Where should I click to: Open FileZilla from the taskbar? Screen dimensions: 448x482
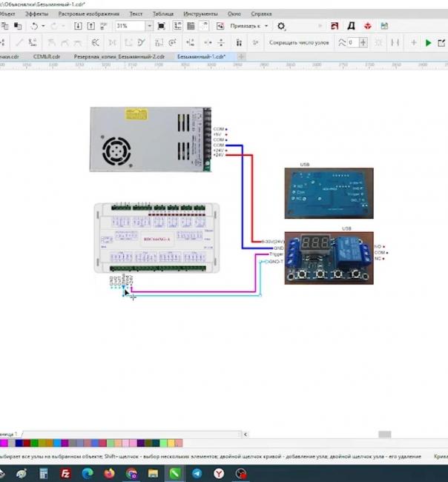coord(65,472)
